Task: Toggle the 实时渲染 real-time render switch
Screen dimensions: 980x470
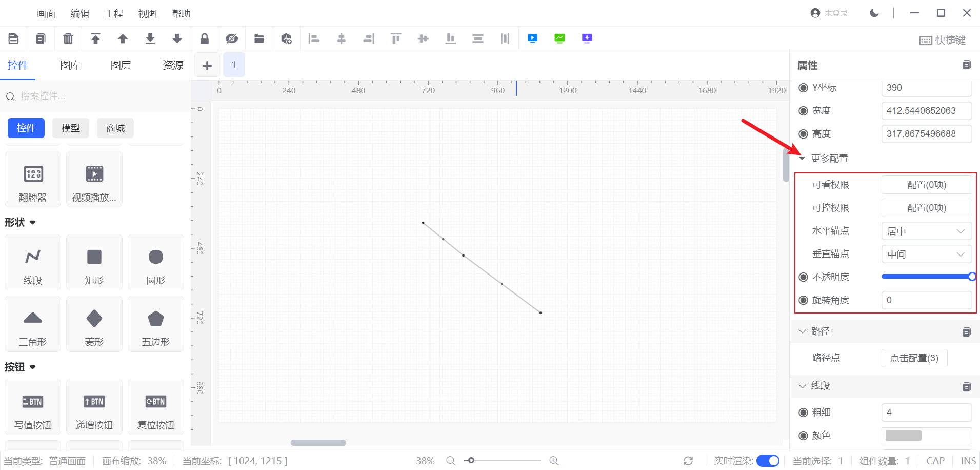Action: click(767, 461)
